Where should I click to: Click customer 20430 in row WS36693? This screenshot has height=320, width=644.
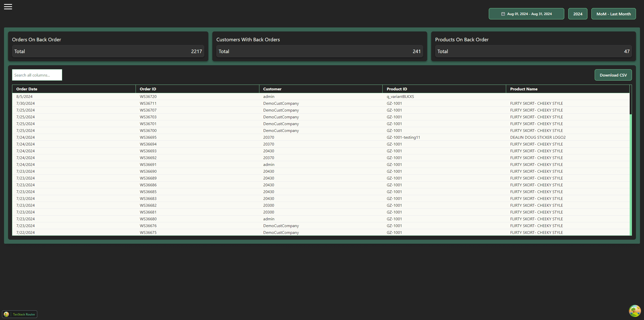[269, 151]
